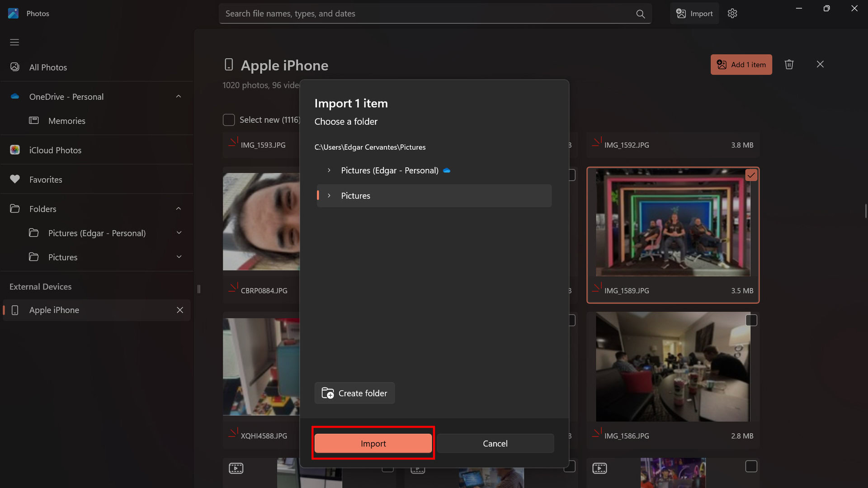The height and width of the screenshot is (488, 868).
Task: Toggle the Select new checkbox
Action: (229, 120)
